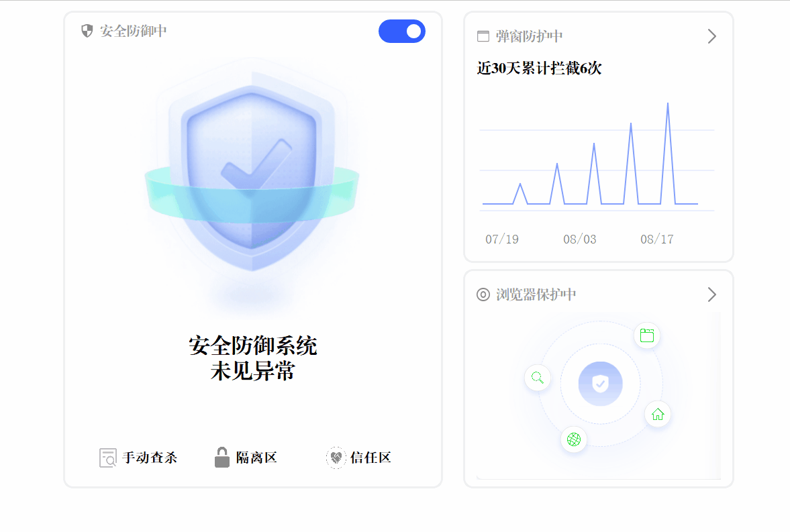The height and width of the screenshot is (532, 790).
Task: Click the center shield in browser protection
Action: coord(600,384)
